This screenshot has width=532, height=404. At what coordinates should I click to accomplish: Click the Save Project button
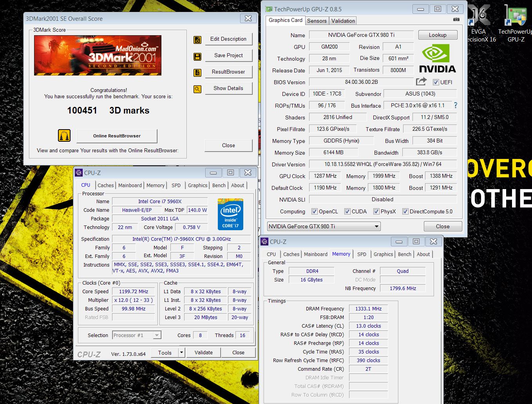pos(228,56)
